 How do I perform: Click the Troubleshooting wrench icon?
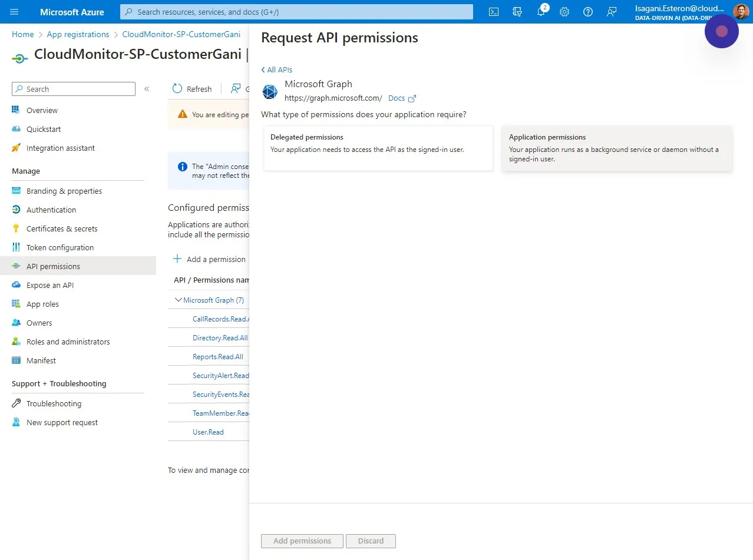pos(16,403)
